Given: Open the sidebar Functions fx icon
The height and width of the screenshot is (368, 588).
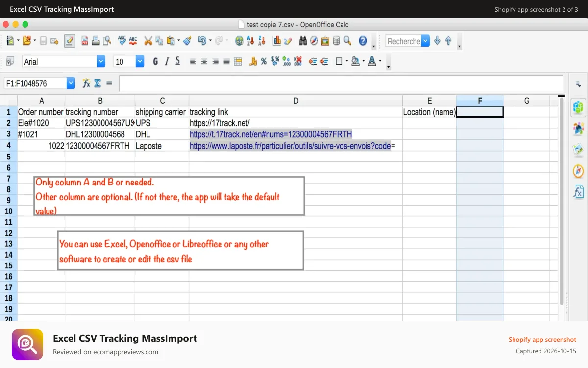Looking at the screenshot, I should coord(579,191).
